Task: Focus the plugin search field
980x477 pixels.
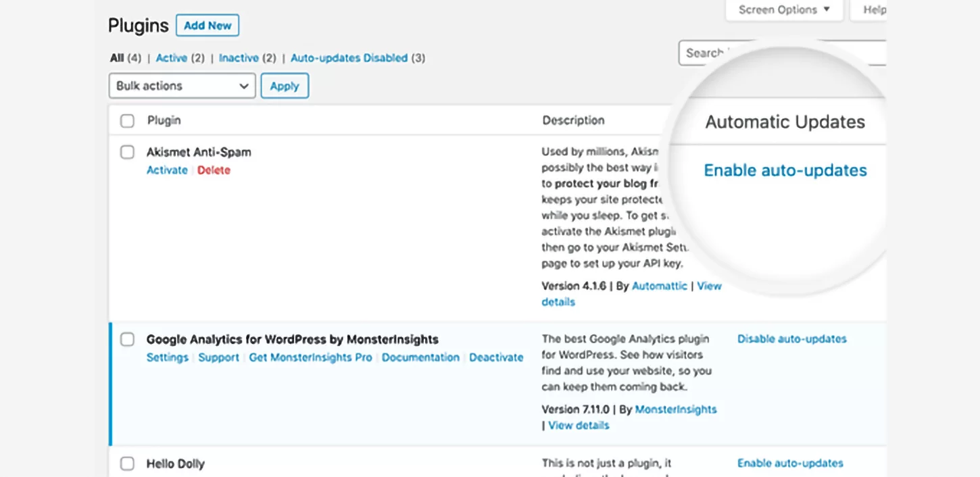Action: pos(782,53)
